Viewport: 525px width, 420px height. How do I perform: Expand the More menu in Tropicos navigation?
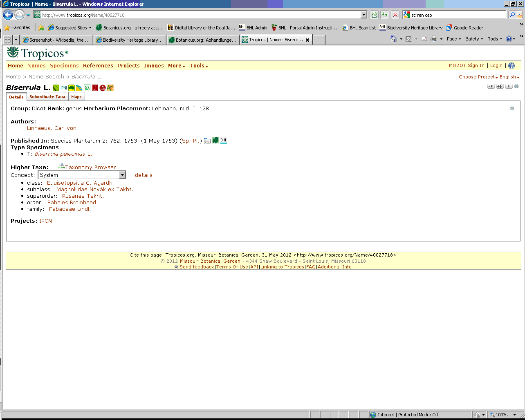pyautogui.click(x=177, y=66)
